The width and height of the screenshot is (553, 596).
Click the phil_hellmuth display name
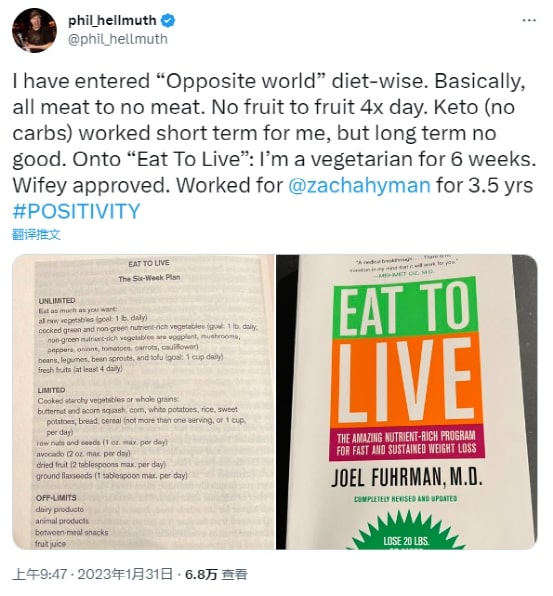(112, 20)
